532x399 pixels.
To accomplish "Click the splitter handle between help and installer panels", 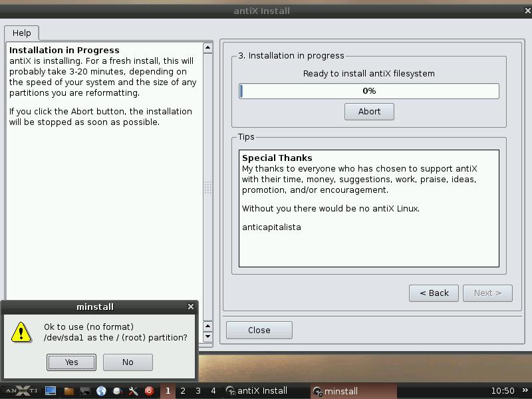I will pyautogui.click(x=208, y=188).
